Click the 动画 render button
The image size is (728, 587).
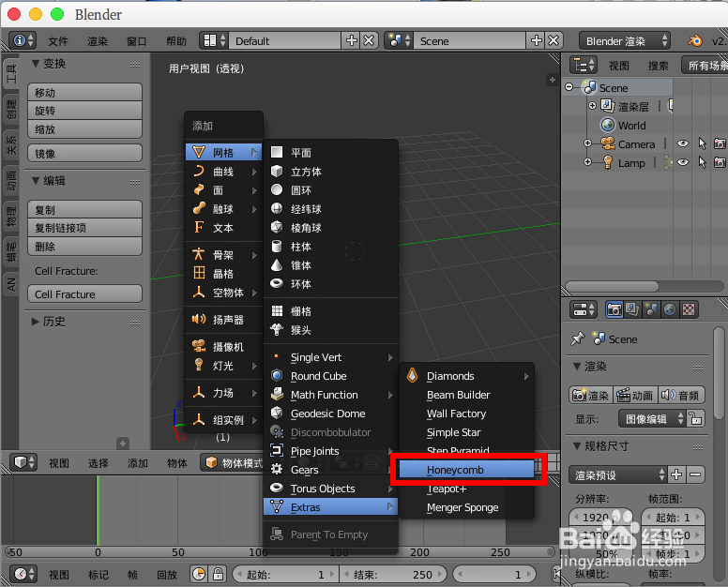(x=635, y=395)
